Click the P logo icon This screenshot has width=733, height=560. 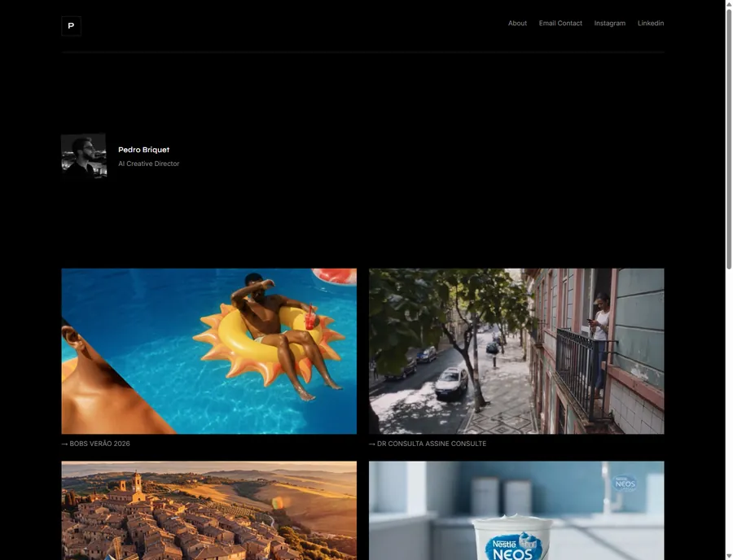click(71, 26)
